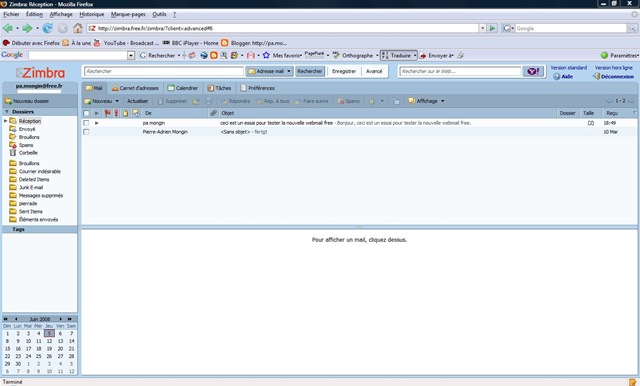Open the Traduire dropdown arrow
Viewport: 640px width, 386px height.
[415, 55]
